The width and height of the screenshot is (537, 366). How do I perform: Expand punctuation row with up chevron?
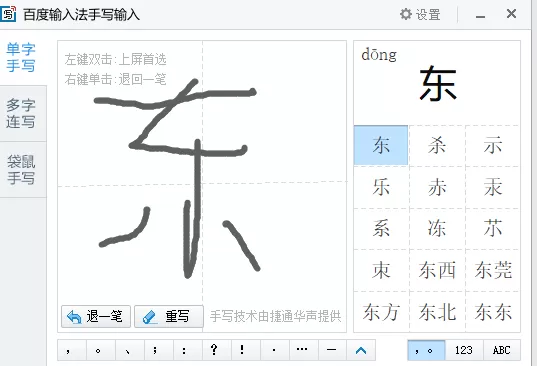pos(361,350)
